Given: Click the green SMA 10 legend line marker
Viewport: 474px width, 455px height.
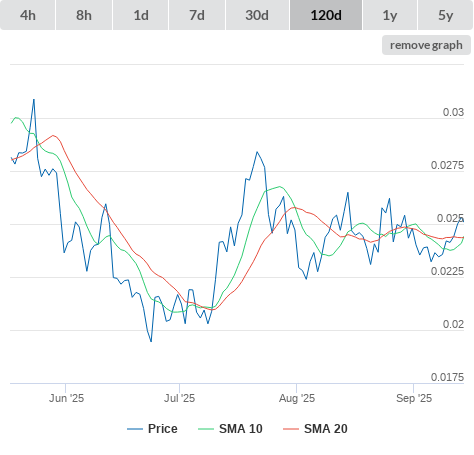Looking at the screenshot, I should click(206, 429).
